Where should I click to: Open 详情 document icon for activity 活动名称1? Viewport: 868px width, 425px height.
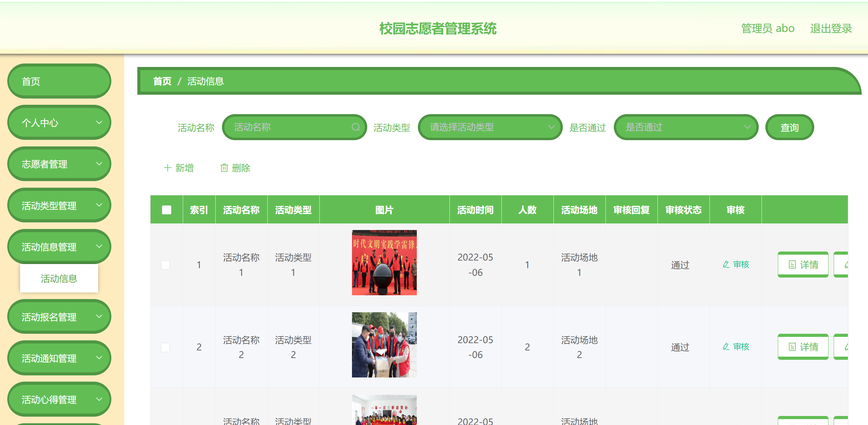point(792,265)
